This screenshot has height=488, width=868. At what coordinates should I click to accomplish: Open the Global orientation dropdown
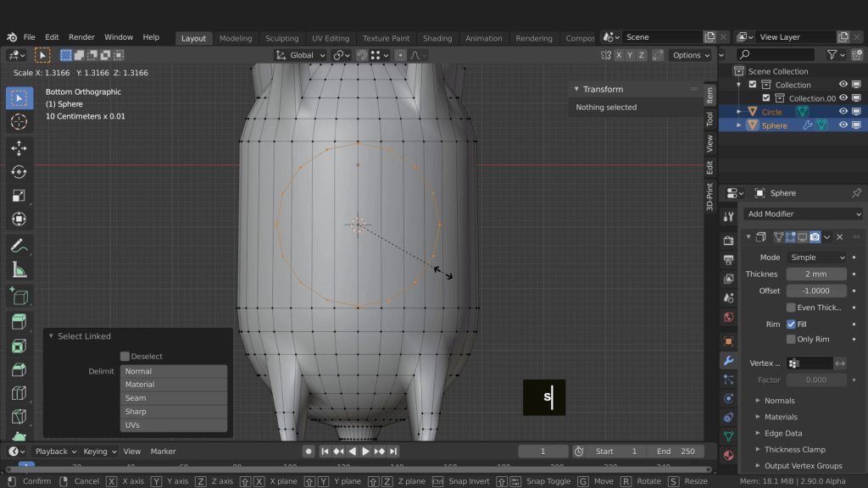pyautogui.click(x=301, y=55)
